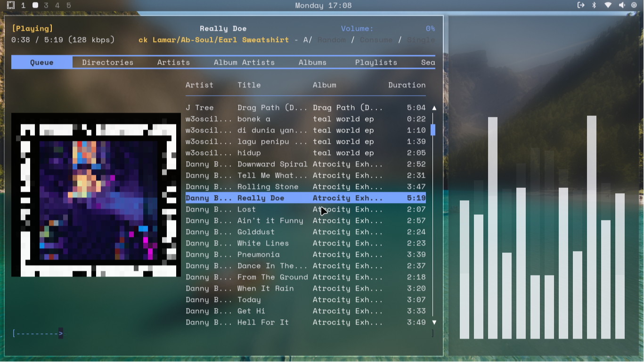This screenshot has width=644, height=362.
Task: Select the track Pneumonia
Action: (x=306, y=255)
